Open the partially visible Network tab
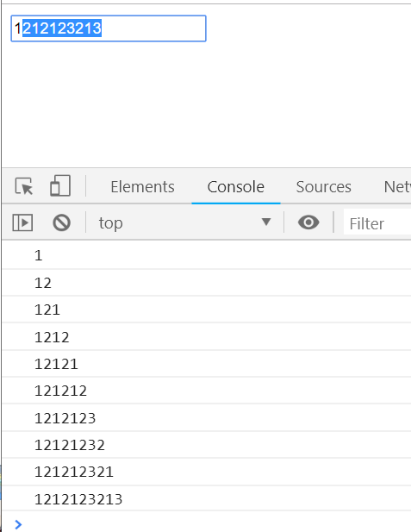The width and height of the screenshot is (411, 532). [397, 186]
